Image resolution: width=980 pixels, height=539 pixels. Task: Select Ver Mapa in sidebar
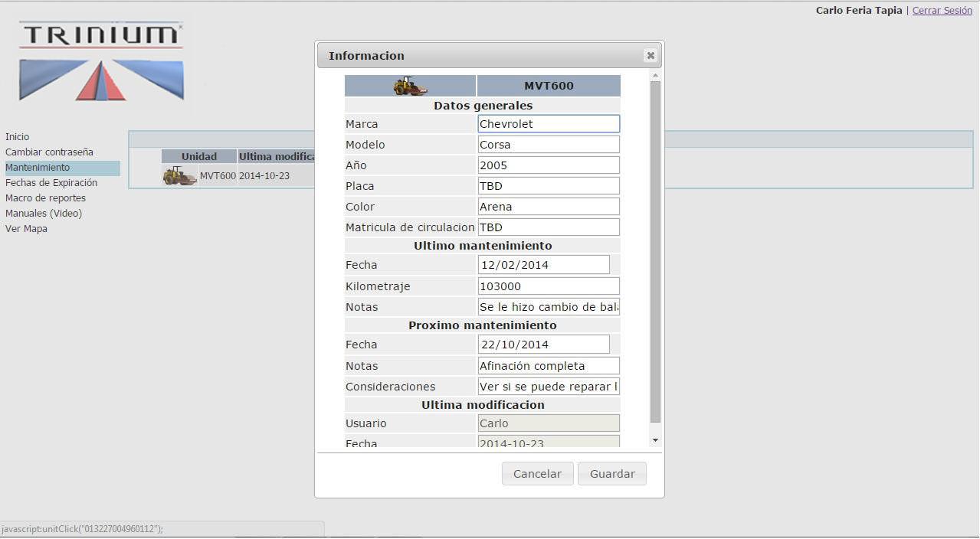[x=26, y=229]
